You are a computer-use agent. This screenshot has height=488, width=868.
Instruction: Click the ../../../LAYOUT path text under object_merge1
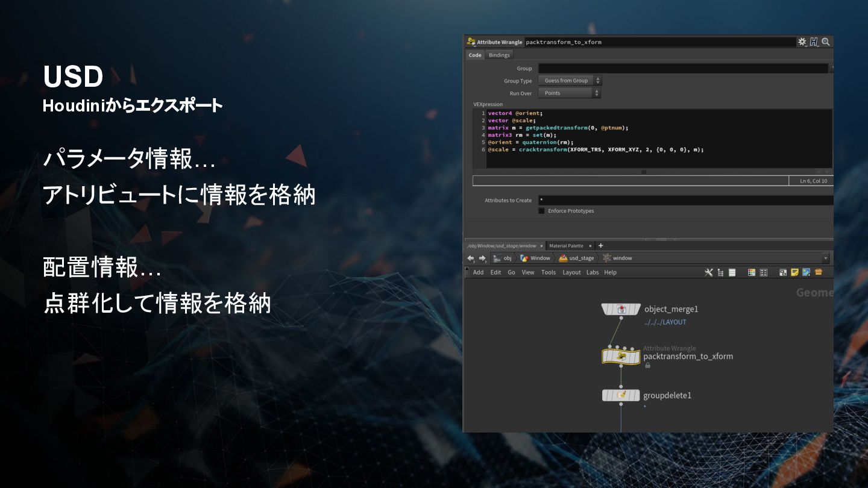click(x=665, y=322)
